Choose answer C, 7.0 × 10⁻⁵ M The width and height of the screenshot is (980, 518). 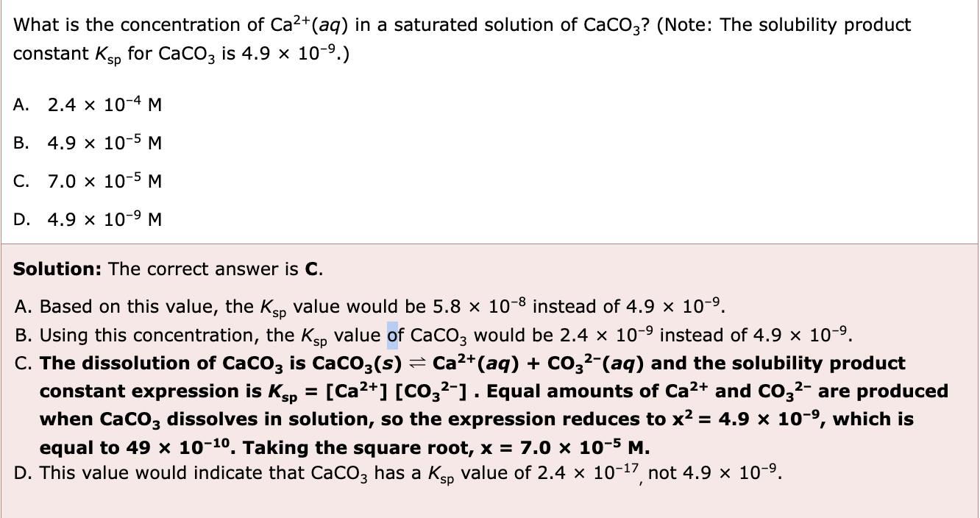click(104, 180)
